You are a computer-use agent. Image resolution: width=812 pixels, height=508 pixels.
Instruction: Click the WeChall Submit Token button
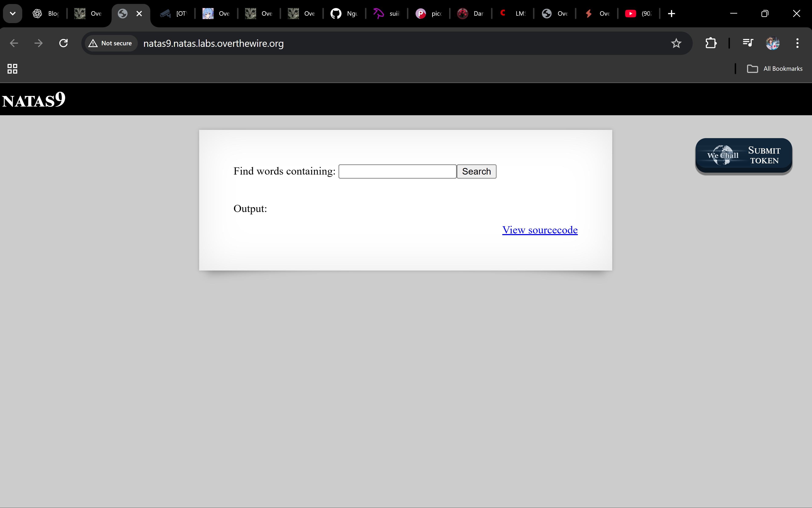pyautogui.click(x=743, y=155)
